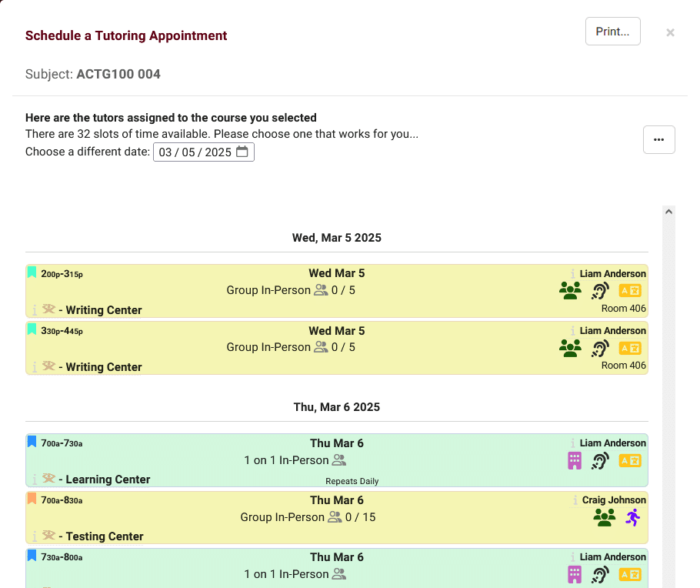
Task: Click the purple running person icon for Craig Johnson
Action: [632, 517]
